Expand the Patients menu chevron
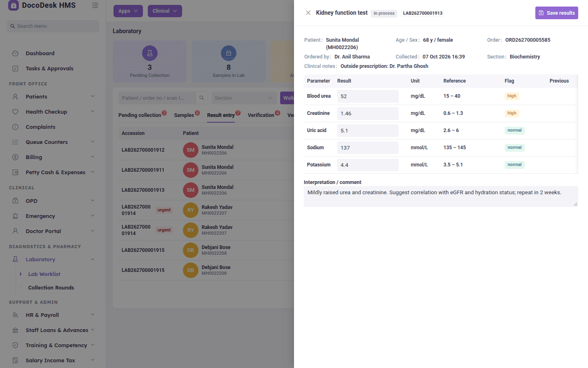The image size is (588, 368). pyautogui.click(x=93, y=96)
